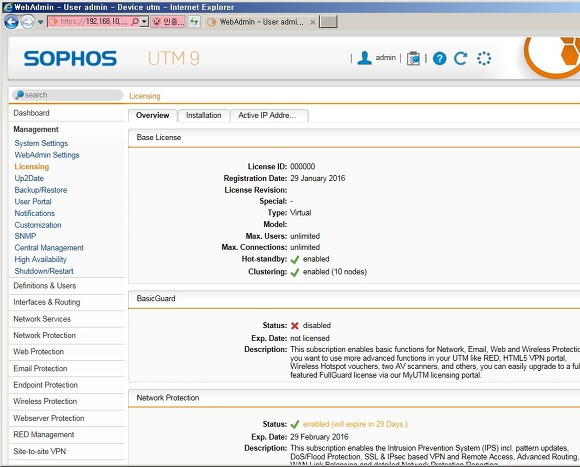The width and height of the screenshot is (580, 467).
Task: Open Up2Date sidebar link
Action: [29, 178]
